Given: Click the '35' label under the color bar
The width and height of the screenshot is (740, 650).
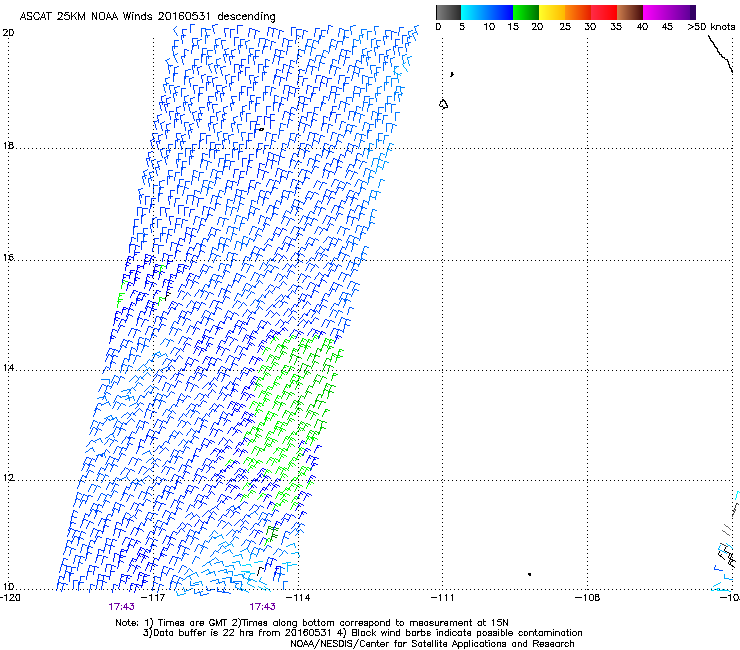Looking at the screenshot, I should click(616, 26).
